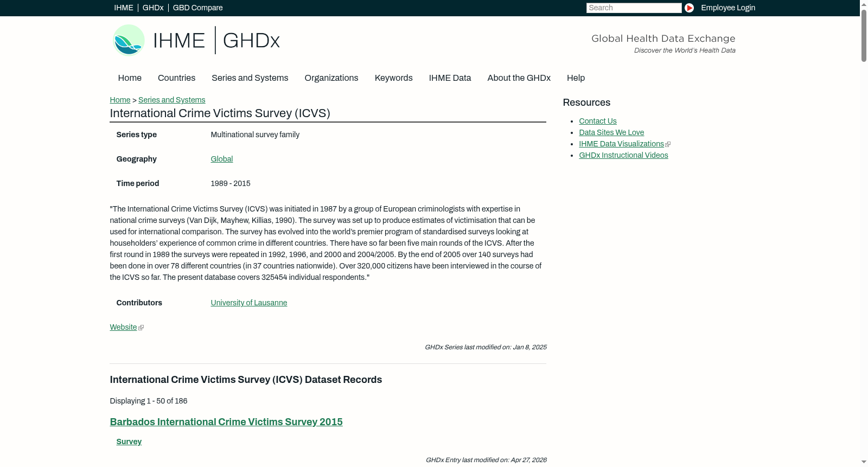This screenshot has height=467, width=868.
Task: Open GBD Compare in top bar
Action: (x=198, y=8)
